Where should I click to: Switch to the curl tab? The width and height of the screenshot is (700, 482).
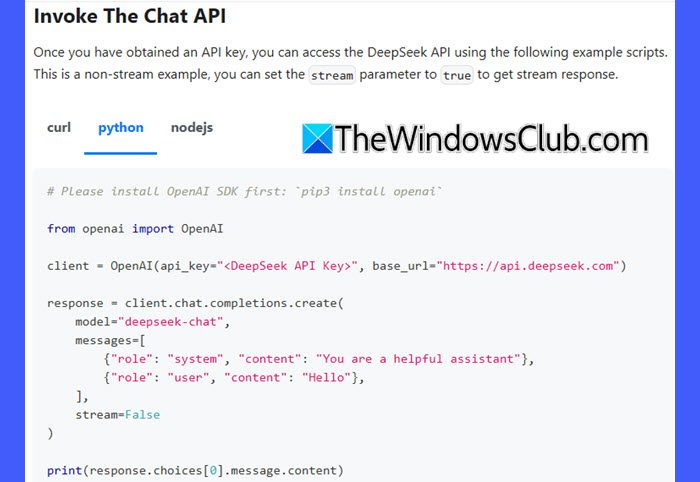pos(59,128)
